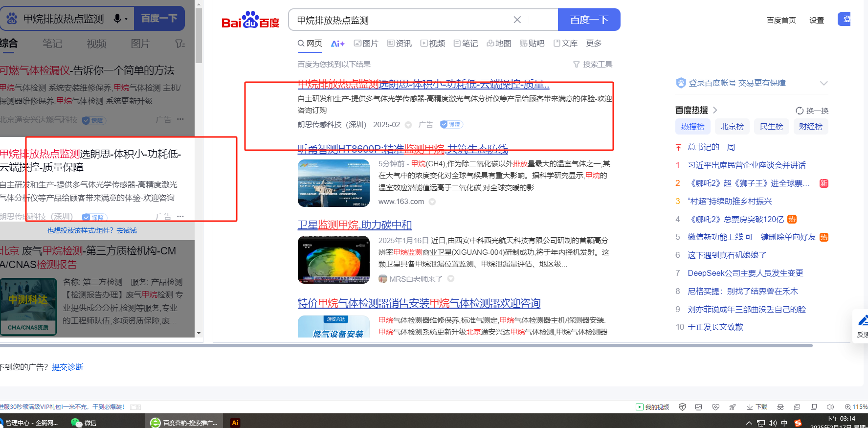
Task: Tap the Baidu paw icon in mobile preview
Action: click(12, 19)
